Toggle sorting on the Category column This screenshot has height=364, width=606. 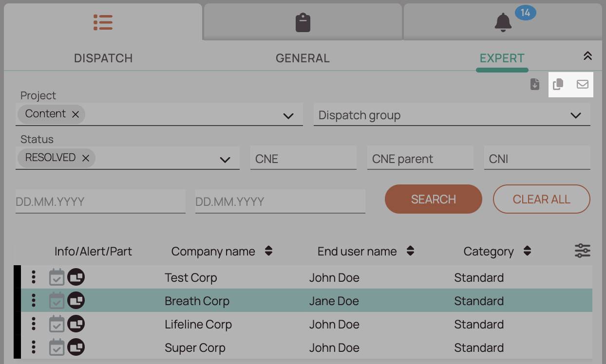528,251
